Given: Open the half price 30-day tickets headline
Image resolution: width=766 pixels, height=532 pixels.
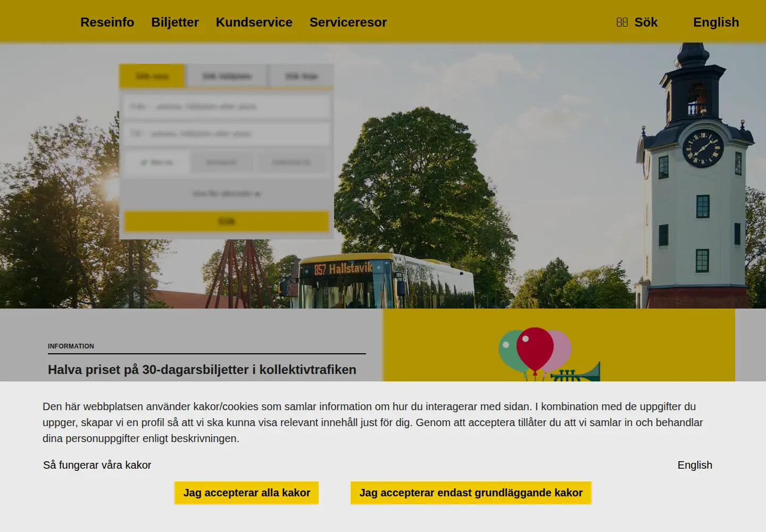Looking at the screenshot, I should tap(202, 369).
